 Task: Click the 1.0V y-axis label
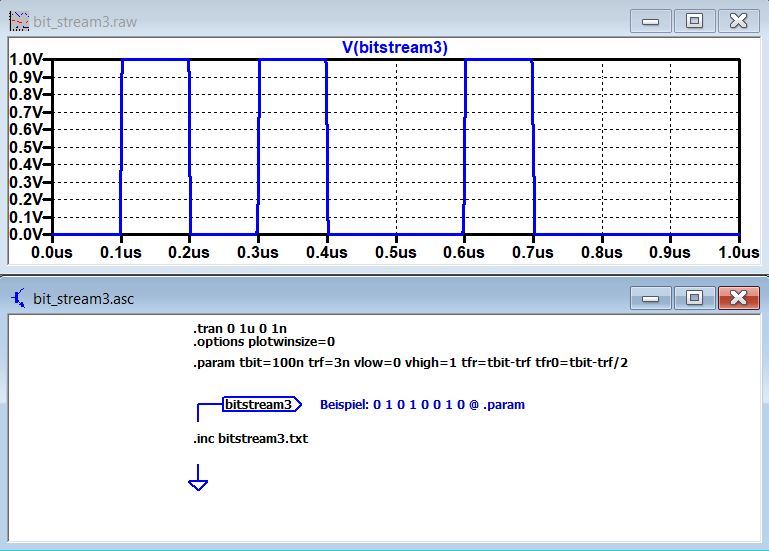click(26, 59)
